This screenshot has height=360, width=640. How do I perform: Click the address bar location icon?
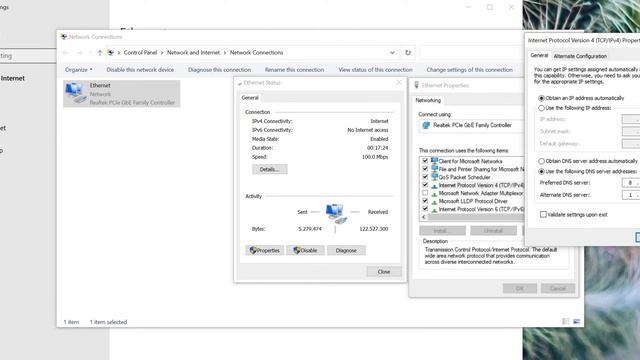[111, 53]
